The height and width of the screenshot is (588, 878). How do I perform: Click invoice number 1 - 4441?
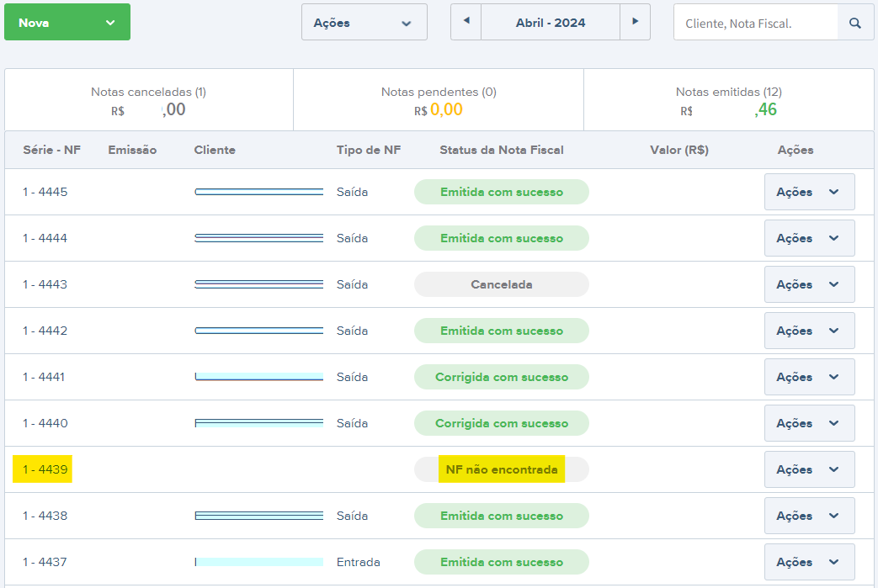(44, 377)
